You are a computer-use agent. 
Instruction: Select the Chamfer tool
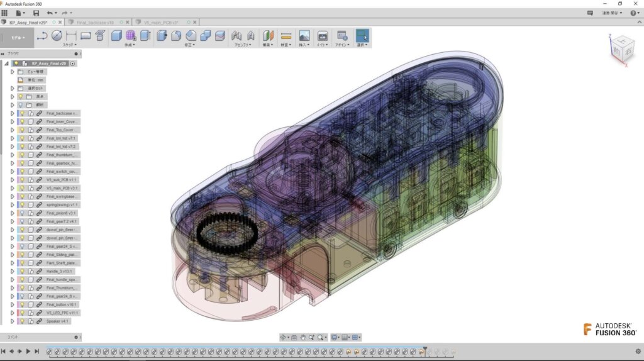point(191,36)
